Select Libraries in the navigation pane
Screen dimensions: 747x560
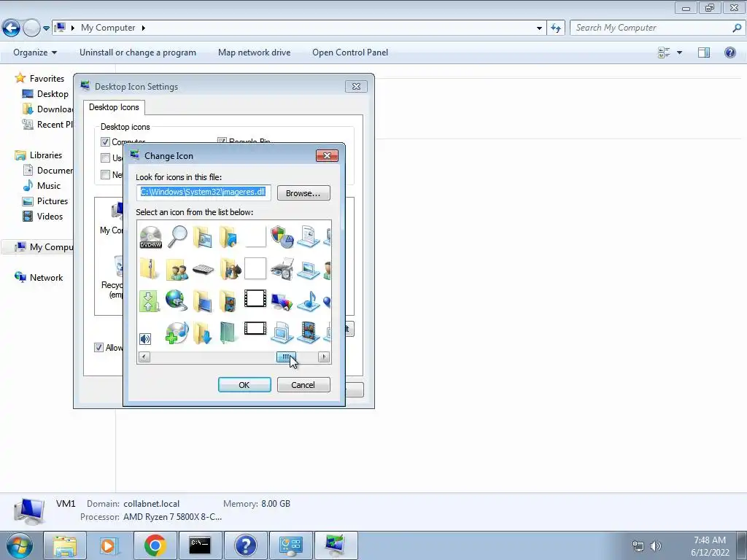coord(39,155)
